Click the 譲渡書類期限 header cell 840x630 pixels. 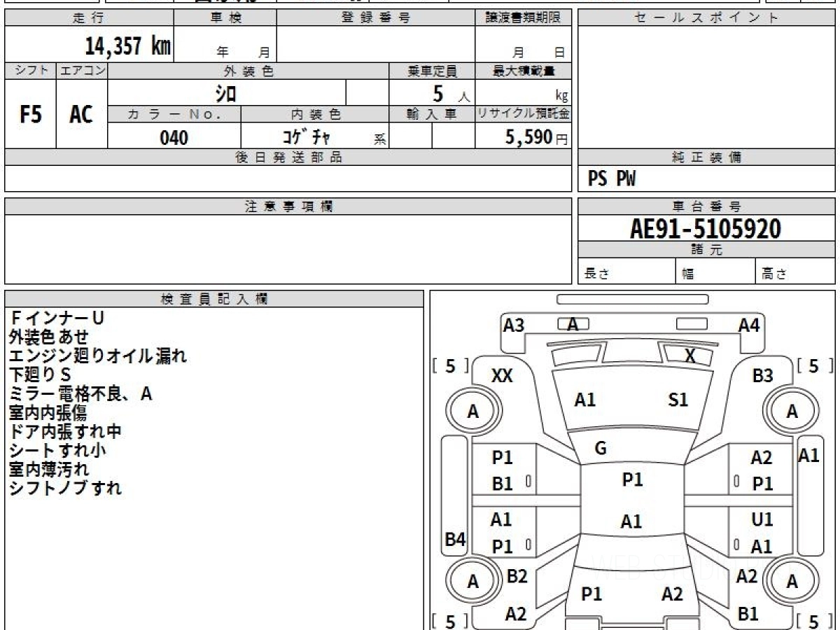[523, 18]
